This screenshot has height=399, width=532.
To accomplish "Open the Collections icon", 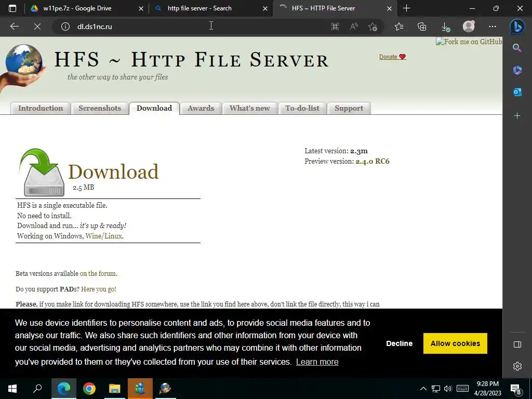I will click(422, 26).
